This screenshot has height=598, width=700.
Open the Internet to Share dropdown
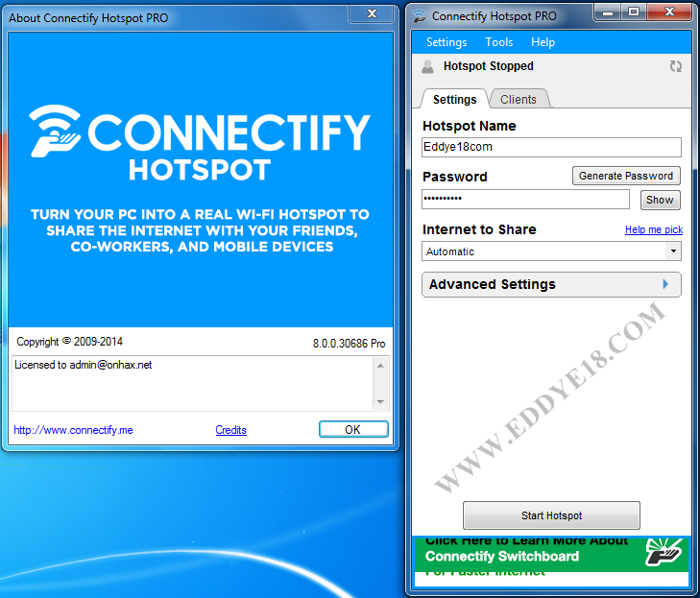tap(551, 251)
